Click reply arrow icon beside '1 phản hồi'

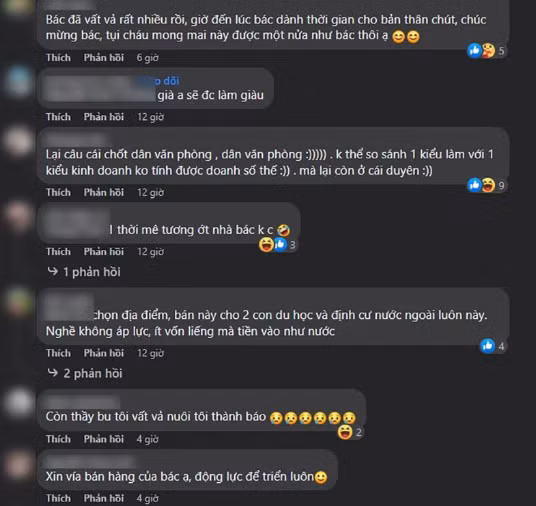pos(53,271)
